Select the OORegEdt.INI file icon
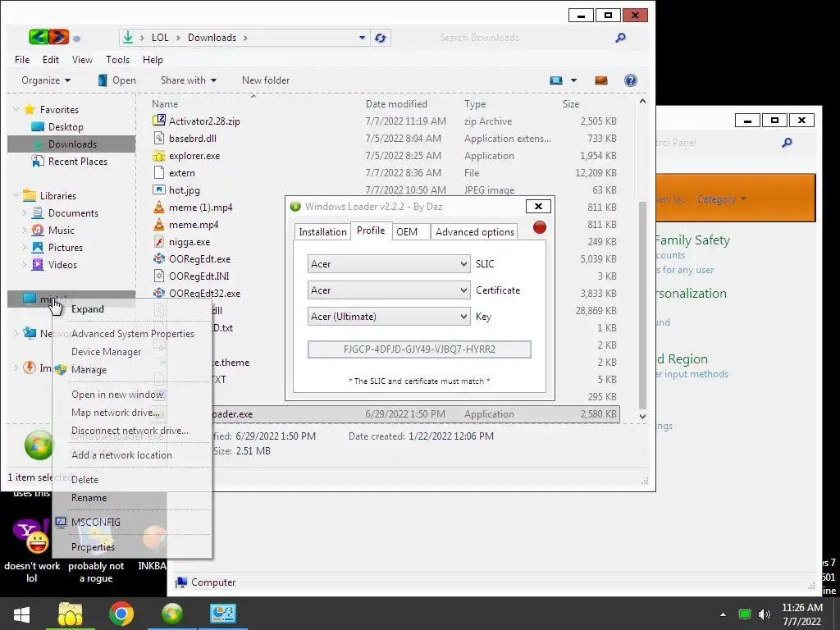840x630 pixels. (158, 276)
